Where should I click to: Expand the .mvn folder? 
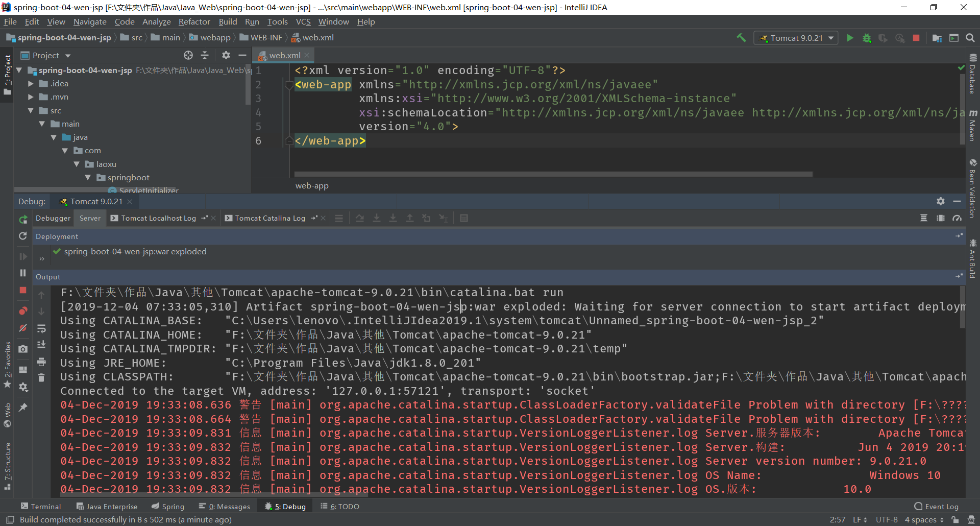(31, 97)
